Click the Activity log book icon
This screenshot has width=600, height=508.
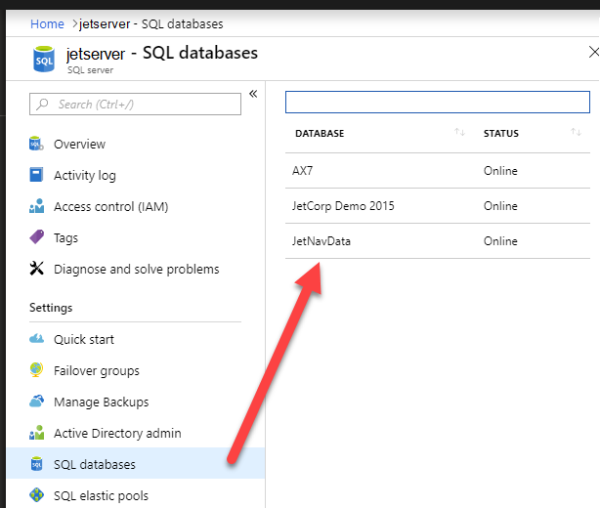tap(36, 175)
